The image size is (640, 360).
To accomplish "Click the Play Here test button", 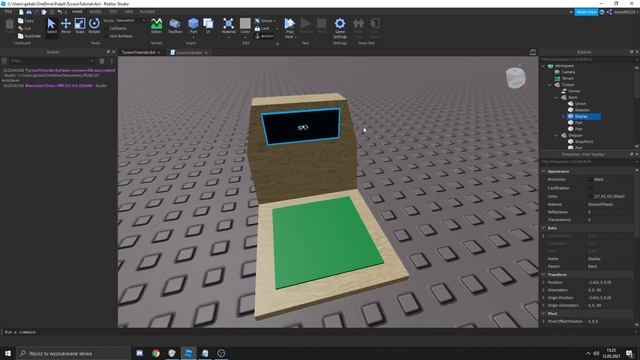I will pos(289,28).
